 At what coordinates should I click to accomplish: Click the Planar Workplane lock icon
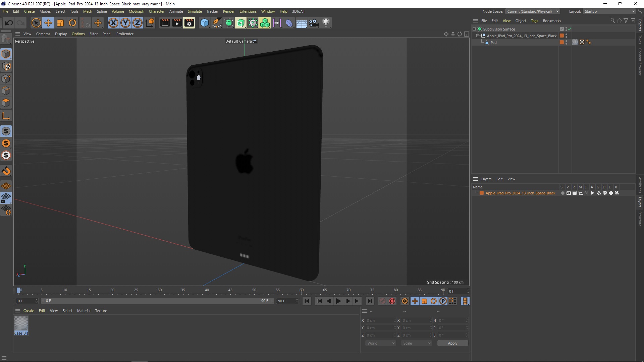6,198
